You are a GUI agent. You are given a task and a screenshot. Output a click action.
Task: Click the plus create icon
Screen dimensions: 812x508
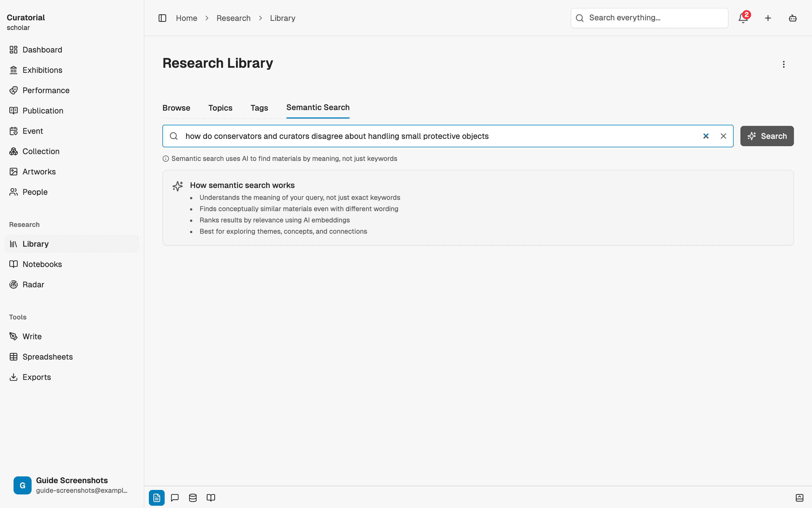pyautogui.click(x=768, y=18)
